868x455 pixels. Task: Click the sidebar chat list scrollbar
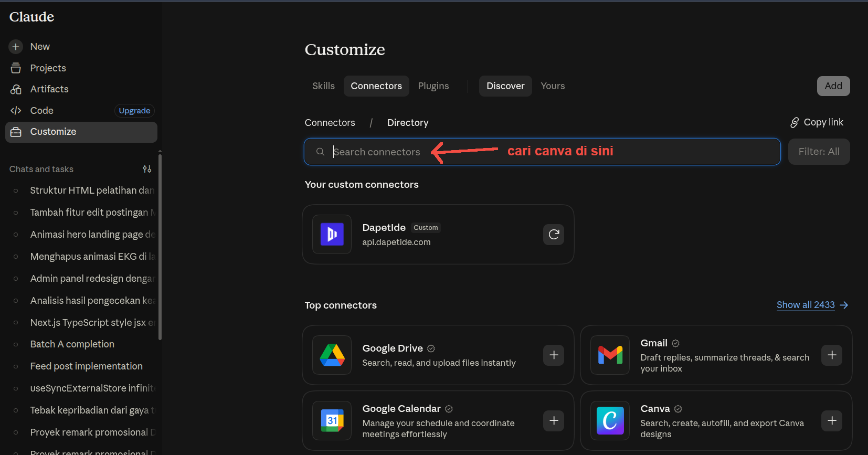click(x=160, y=247)
